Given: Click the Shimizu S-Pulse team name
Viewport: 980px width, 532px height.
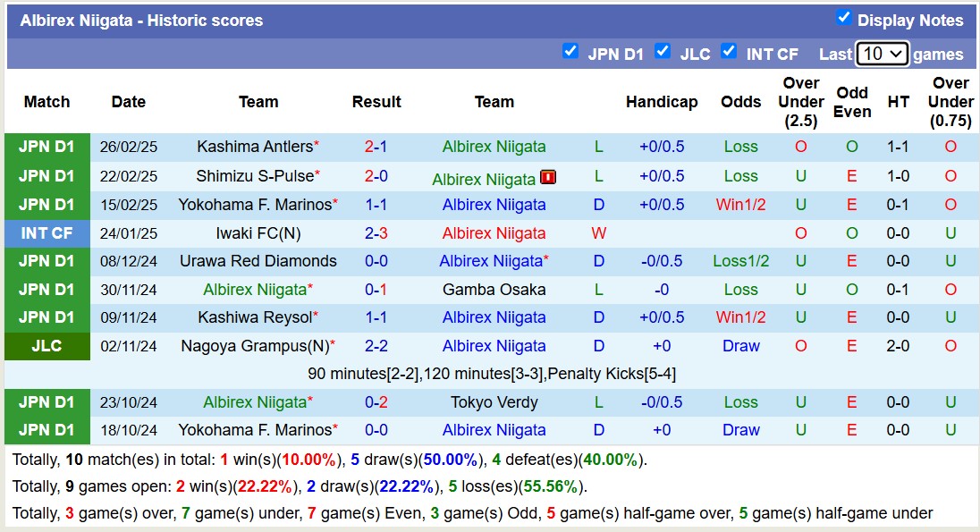Looking at the screenshot, I should (x=254, y=176).
